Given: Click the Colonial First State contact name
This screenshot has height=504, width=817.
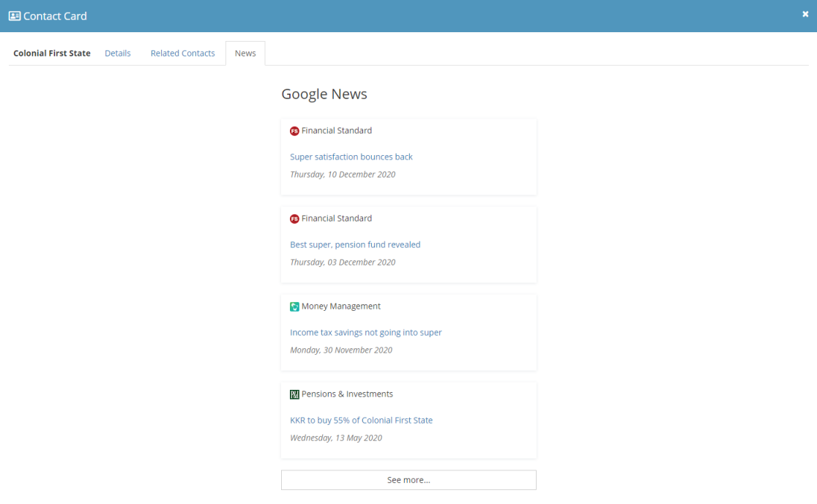Looking at the screenshot, I should click(52, 53).
